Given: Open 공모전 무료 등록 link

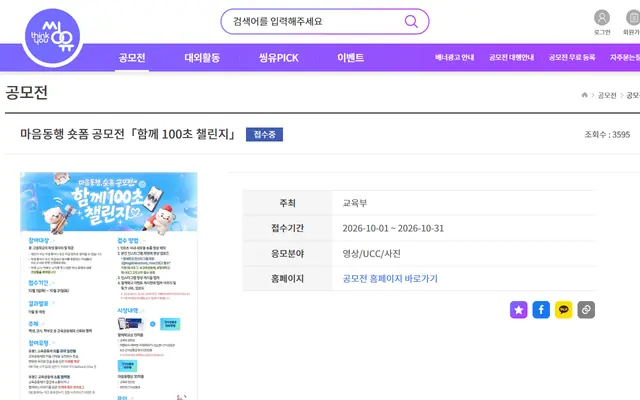Looking at the screenshot, I should tap(571, 58).
